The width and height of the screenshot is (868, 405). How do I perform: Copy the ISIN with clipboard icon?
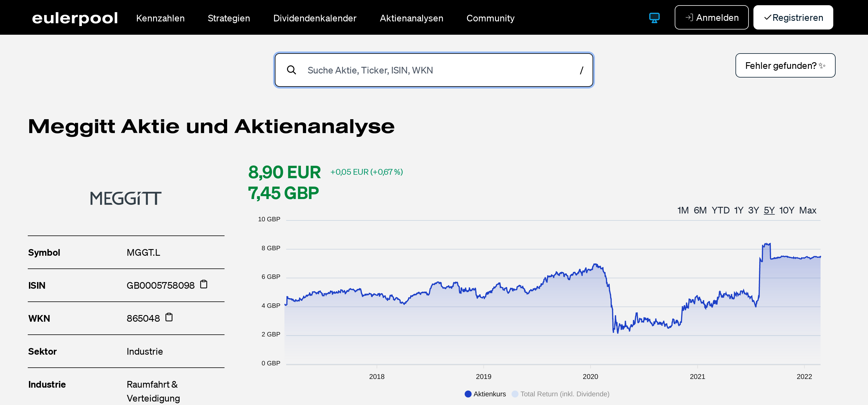tap(203, 284)
